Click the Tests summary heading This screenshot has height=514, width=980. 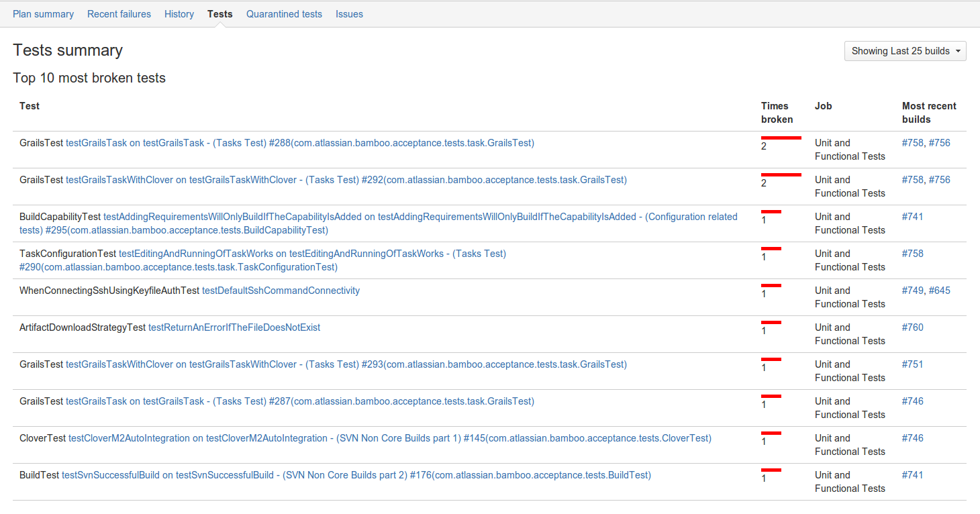coord(68,50)
